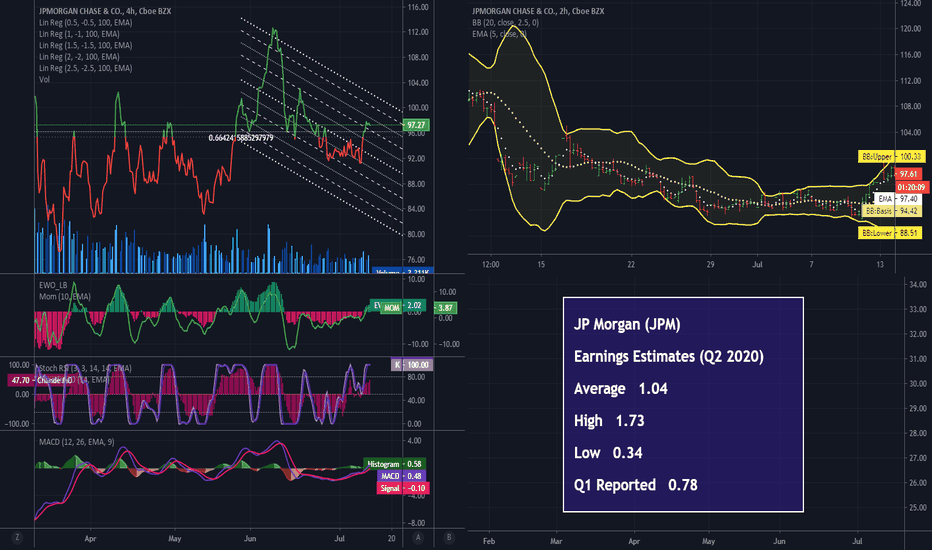Image resolution: width=932 pixels, height=550 pixels.
Task: Click the 34.00 level on lower-right axis
Action: pyautogui.click(x=918, y=285)
